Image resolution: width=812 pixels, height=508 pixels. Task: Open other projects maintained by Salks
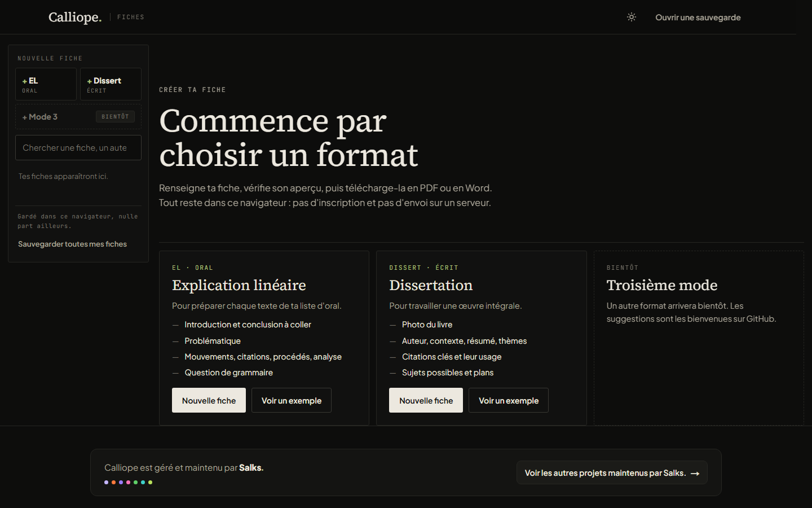[612, 473]
